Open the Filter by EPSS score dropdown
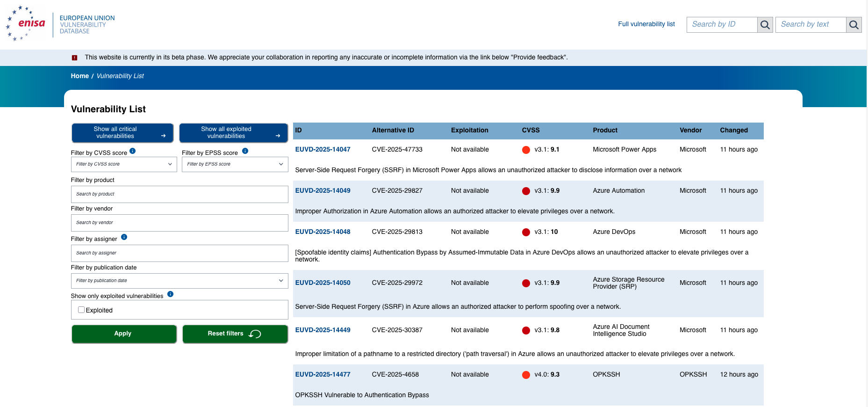Image resolution: width=868 pixels, height=407 pixels. [x=235, y=164]
